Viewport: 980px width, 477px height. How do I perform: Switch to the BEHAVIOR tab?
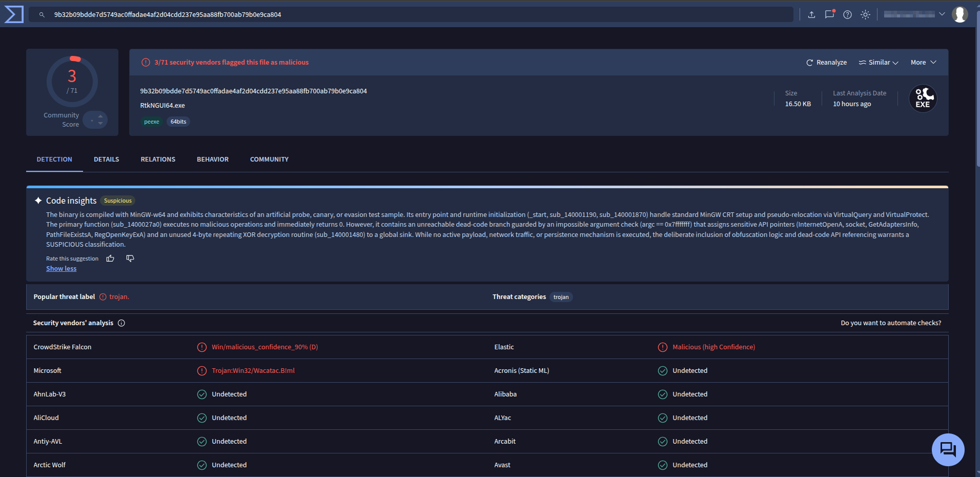213,160
